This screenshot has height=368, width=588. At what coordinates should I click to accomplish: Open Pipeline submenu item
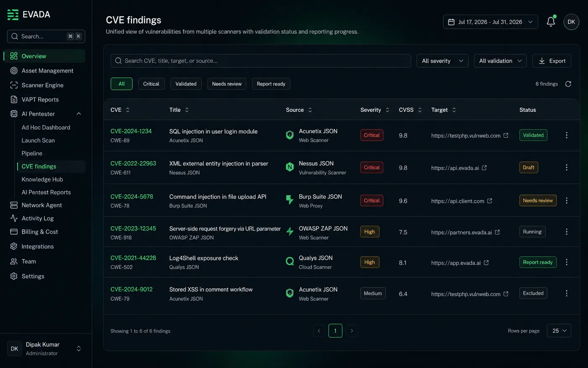(x=32, y=153)
